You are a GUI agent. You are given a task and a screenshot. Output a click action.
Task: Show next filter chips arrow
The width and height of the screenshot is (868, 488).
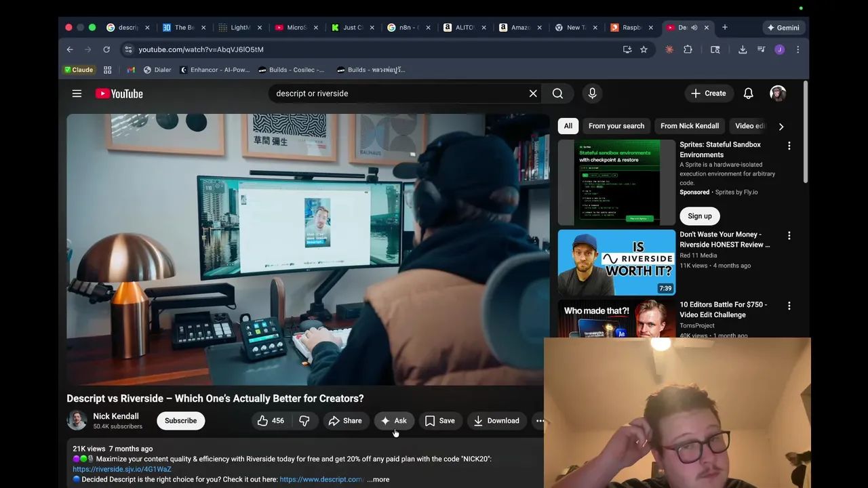pos(781,127)
